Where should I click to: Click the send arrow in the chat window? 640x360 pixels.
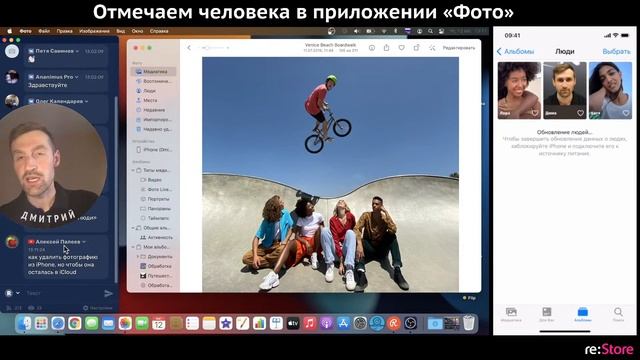(109, 293)
